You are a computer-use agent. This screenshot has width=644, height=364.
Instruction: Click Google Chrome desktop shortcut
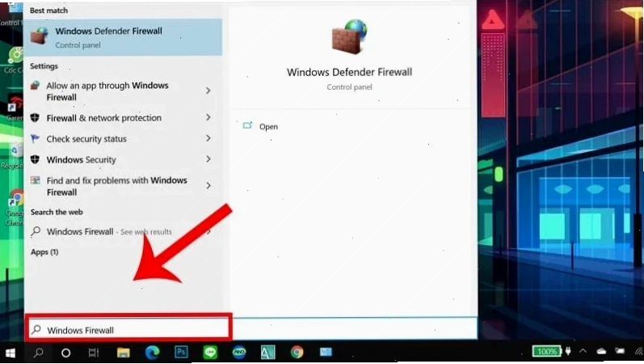coord(15,207)
